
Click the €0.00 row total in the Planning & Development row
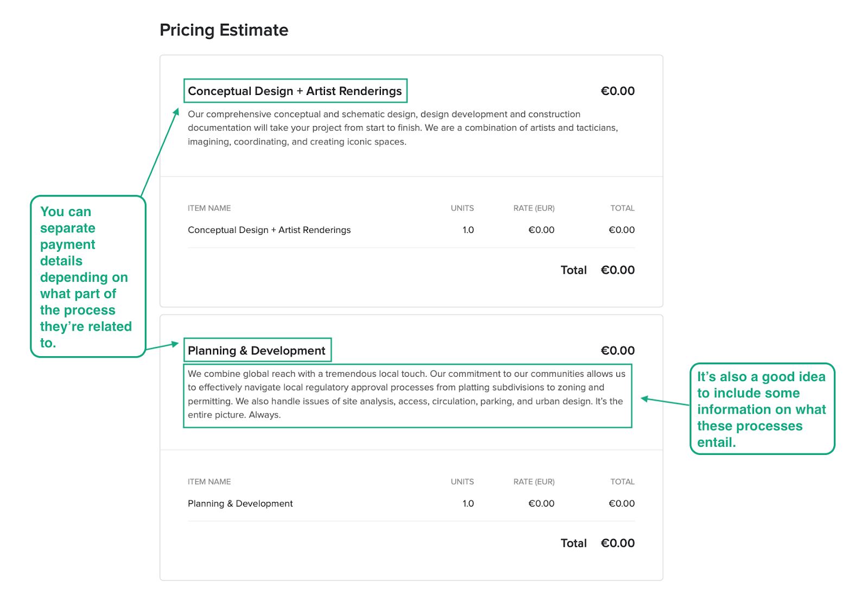point(622,504)
